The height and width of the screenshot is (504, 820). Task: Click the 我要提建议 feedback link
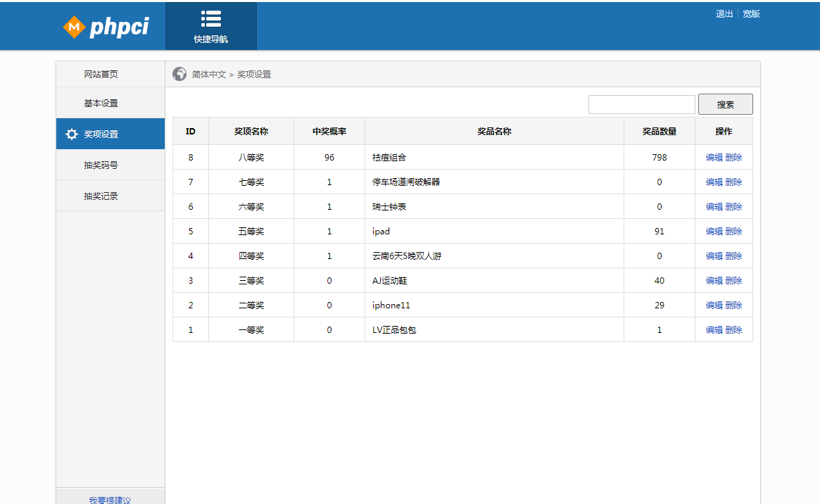pos(110,498)
